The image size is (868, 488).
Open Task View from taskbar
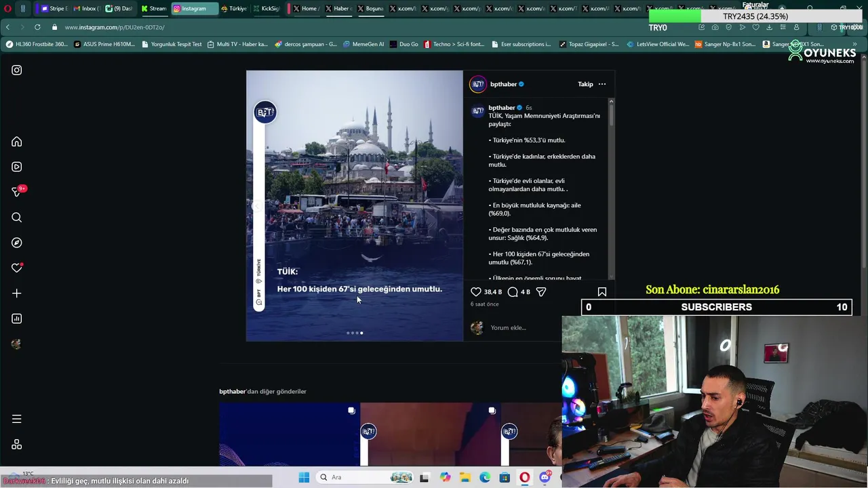click(425, 477)
